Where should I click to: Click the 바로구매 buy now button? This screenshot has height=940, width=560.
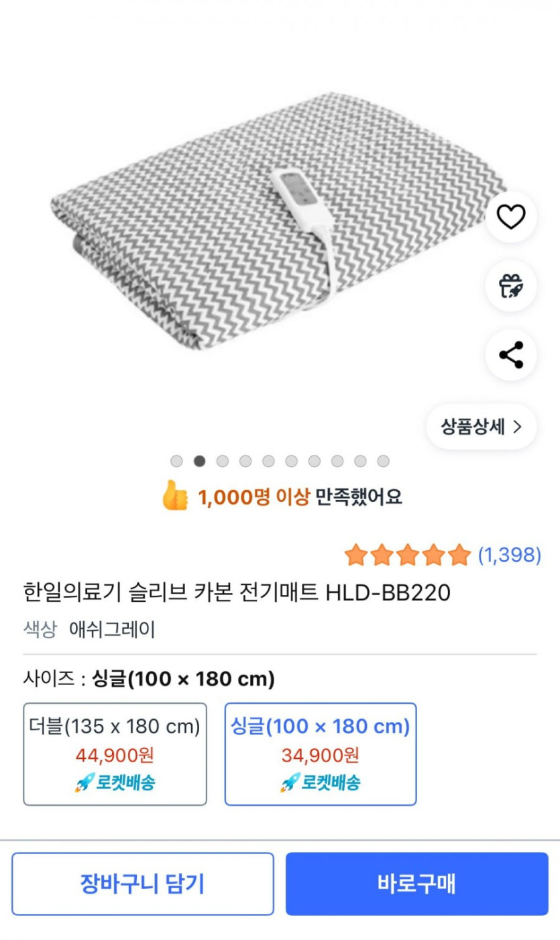tap(416, 884)
